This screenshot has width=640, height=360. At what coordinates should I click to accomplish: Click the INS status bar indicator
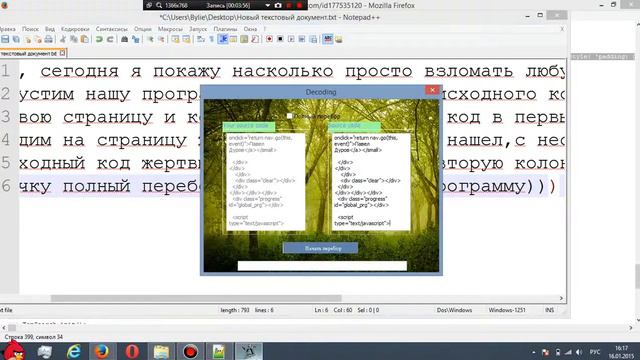point(549,310)
